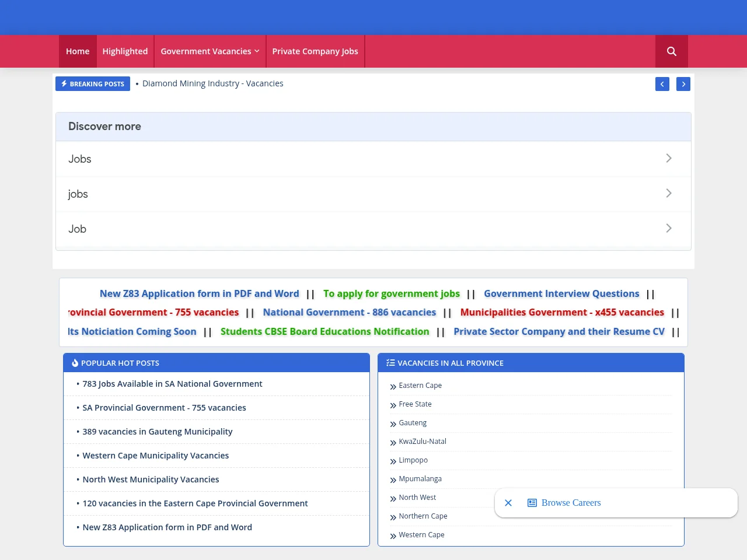Viewport: 747px width, 560px height.
Task: Click the Browse Careers link
Action: click(x=571, y=503)
